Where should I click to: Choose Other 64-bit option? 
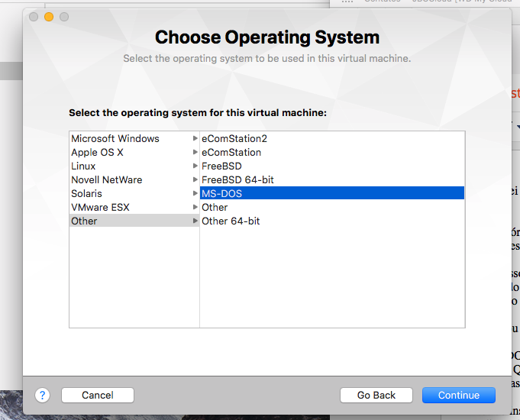231,221
